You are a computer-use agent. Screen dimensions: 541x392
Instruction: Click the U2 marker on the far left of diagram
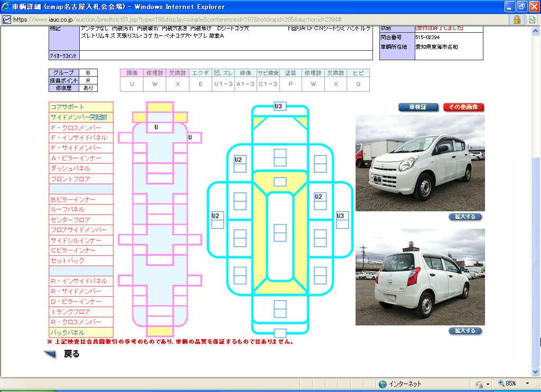point(217,216)
